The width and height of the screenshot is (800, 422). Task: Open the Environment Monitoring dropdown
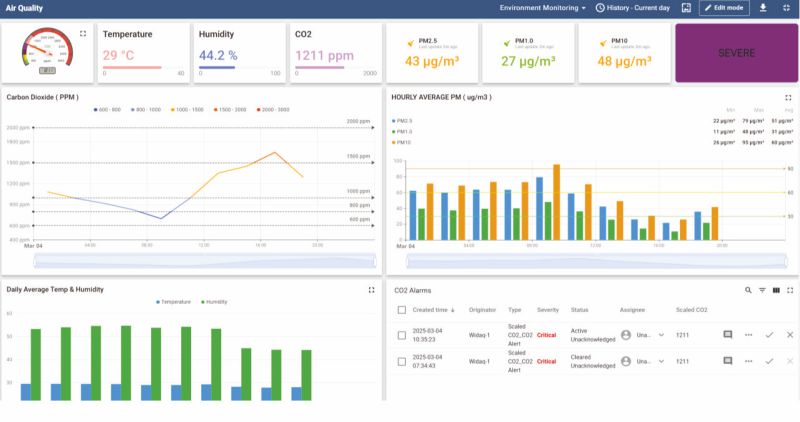543,8
